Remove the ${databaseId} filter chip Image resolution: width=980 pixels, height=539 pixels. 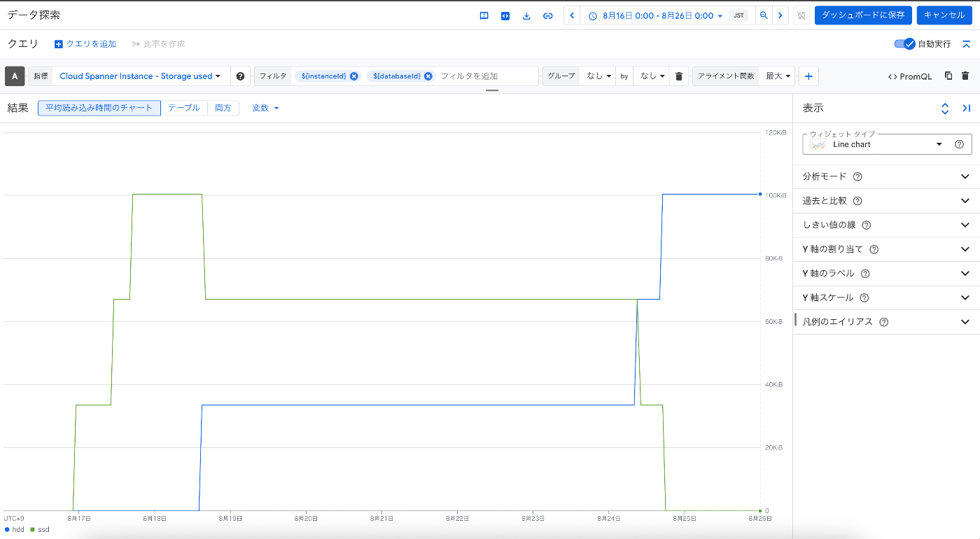pyautogui.click(x=428, y=76)
